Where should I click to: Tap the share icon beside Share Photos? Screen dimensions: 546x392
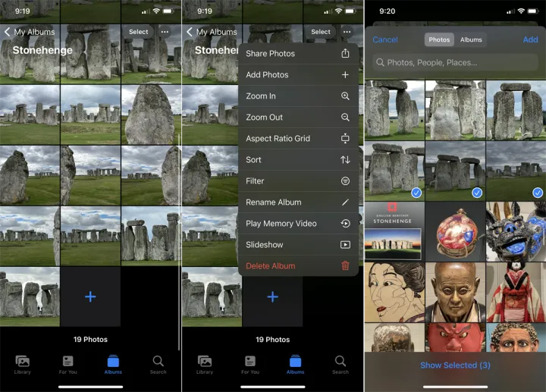click(345, 54)
